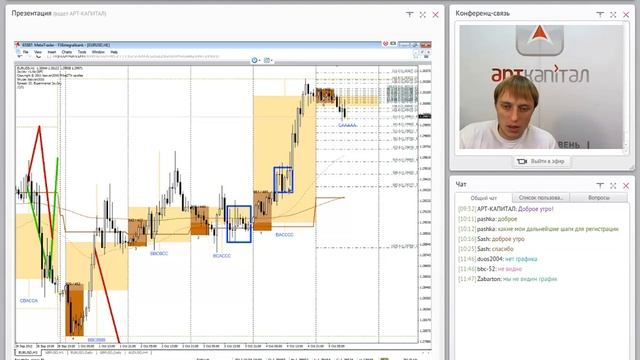The image size is (640, 360).
Task: Expand the Презентация panel to fullscreen
Action: pos(423,15)
